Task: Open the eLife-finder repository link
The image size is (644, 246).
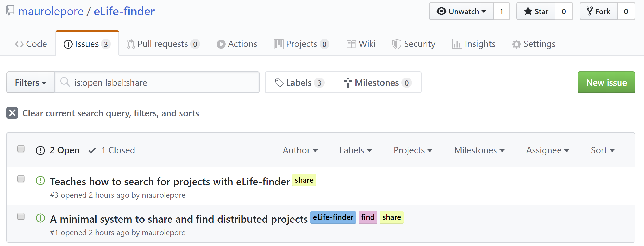Action: [x=124, y=11]
